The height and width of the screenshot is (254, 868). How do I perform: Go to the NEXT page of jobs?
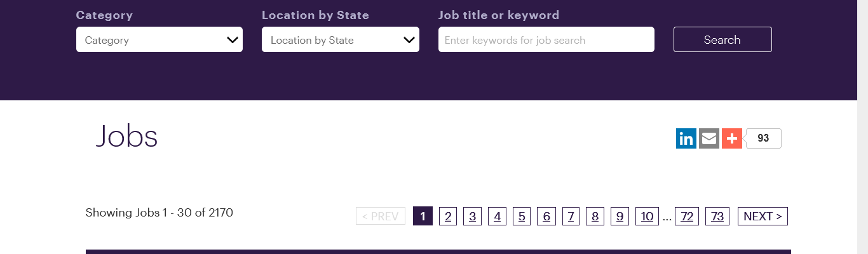tap(763, 217)
